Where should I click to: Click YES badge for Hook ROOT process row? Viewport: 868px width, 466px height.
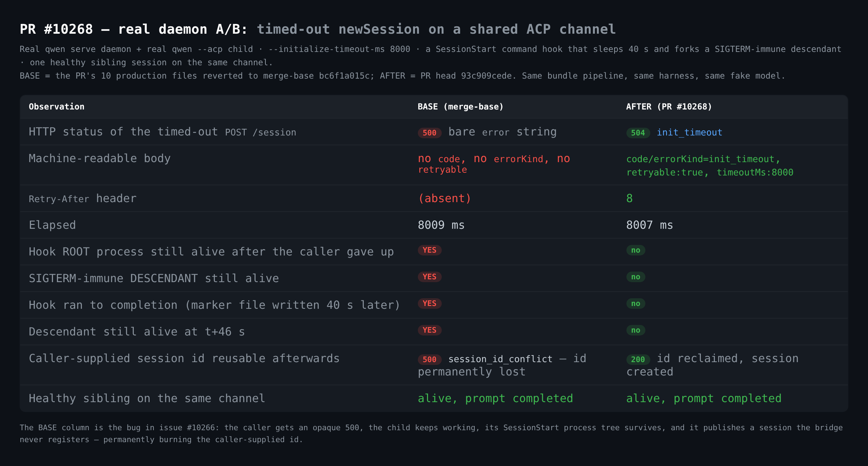point(429,250)
